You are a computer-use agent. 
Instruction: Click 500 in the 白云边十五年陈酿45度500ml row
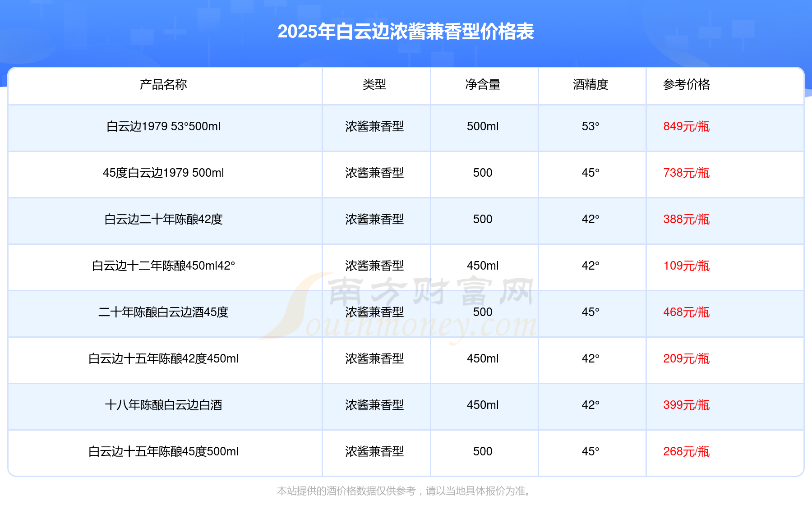(483, 451)
